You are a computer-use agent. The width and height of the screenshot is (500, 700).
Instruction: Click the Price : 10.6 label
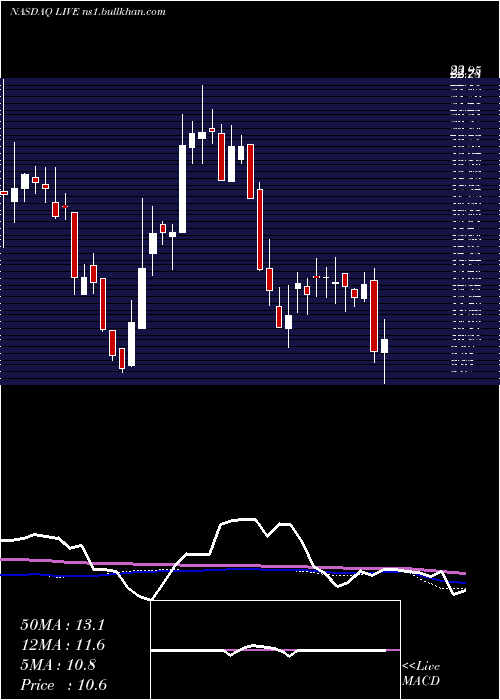click(x=63, y=685)
